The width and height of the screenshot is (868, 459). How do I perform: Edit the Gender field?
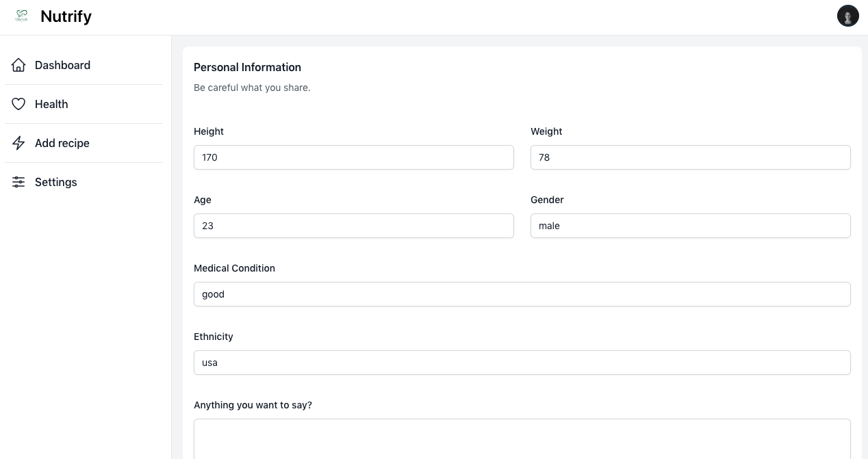coord(690,226)
